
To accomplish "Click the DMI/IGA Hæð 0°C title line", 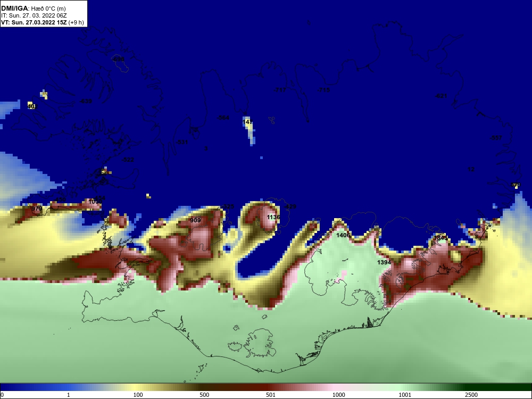I will (33, 8).
